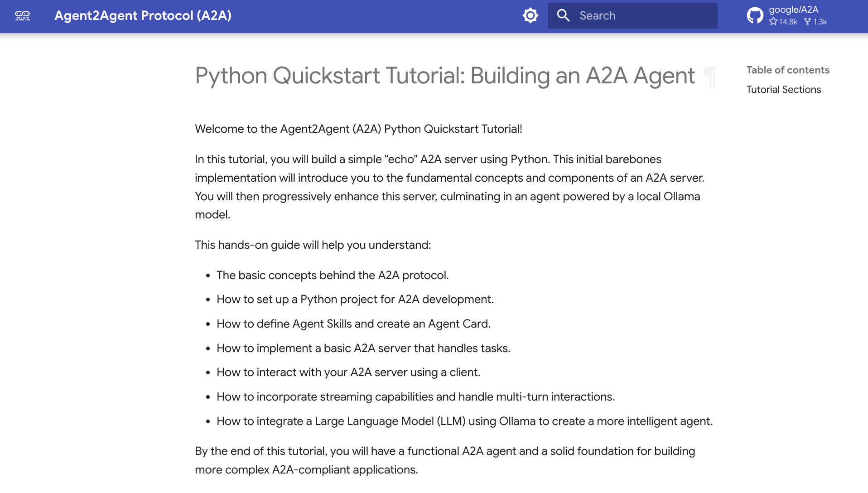Screen dimensions: 868x493
Task: Click the search magnifier icon
Action: point(563,15)
